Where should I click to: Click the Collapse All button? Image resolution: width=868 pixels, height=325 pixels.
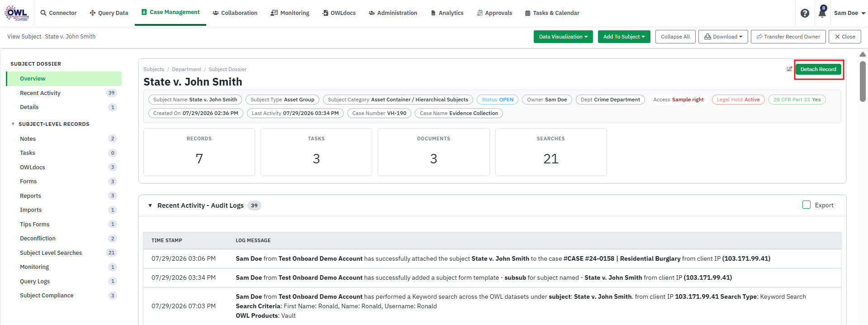(x=675, y=37)
